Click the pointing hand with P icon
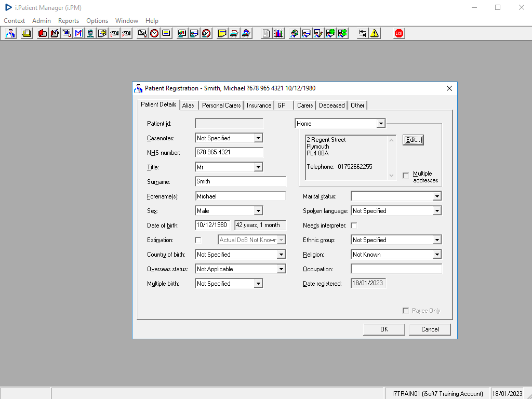 coord(126,33)
